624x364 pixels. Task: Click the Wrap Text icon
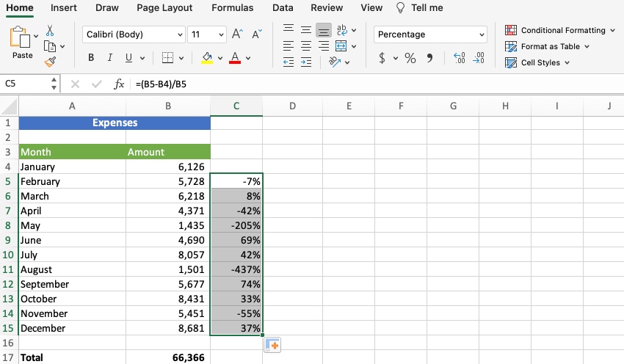(341, 30)
